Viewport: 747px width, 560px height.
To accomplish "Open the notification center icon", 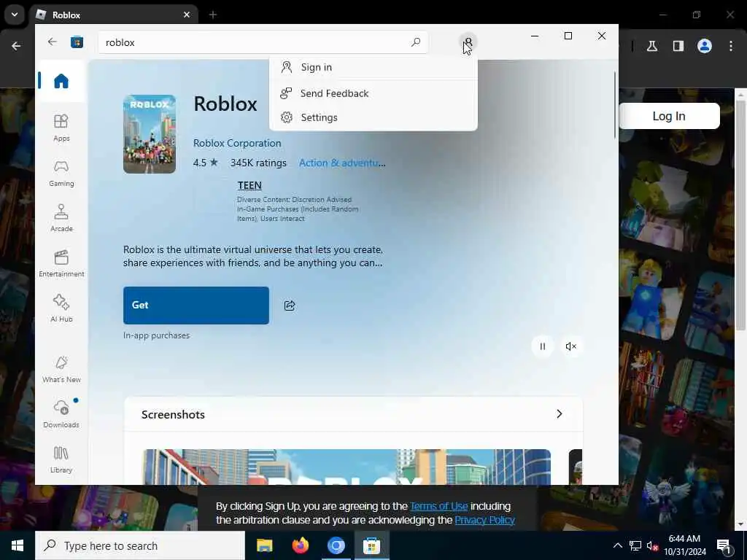I will (724, 546).
